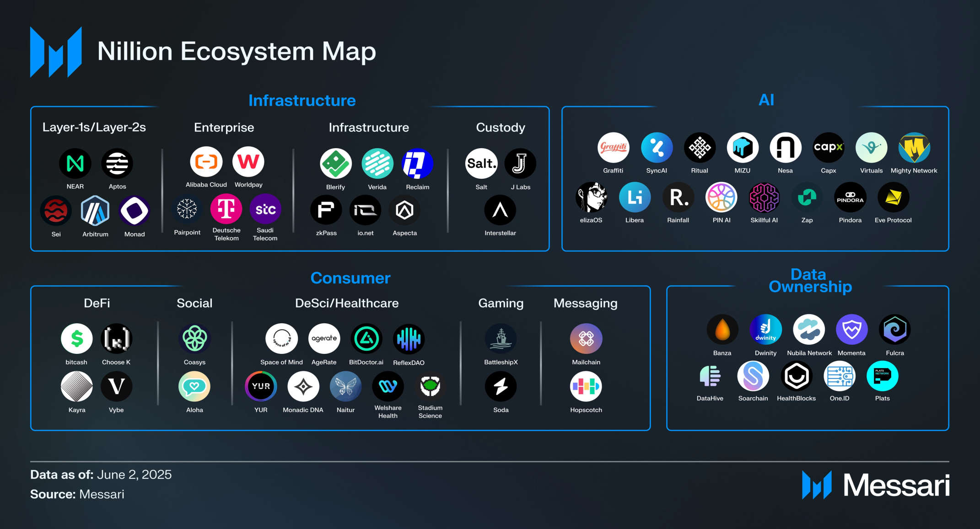The image size is (980, 529).
Task: Click the Nubila Network logo
Action: (809, 329)
